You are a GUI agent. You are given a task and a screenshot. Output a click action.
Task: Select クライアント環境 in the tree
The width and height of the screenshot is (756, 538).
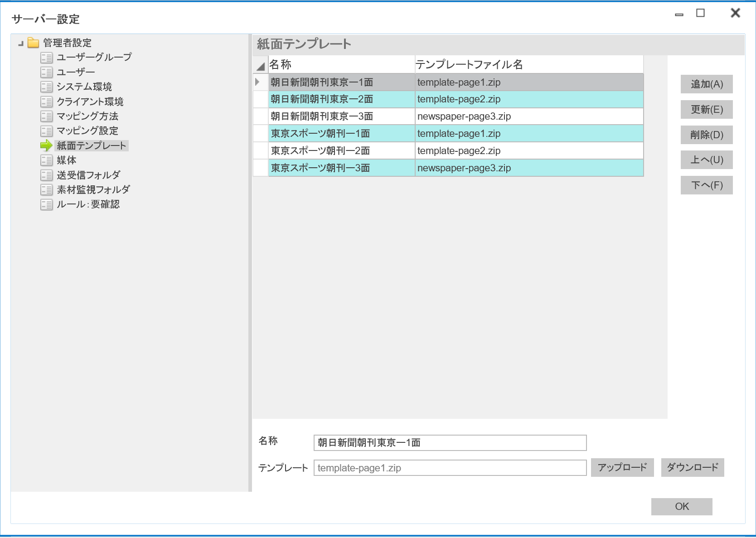(x=90, y=102)
